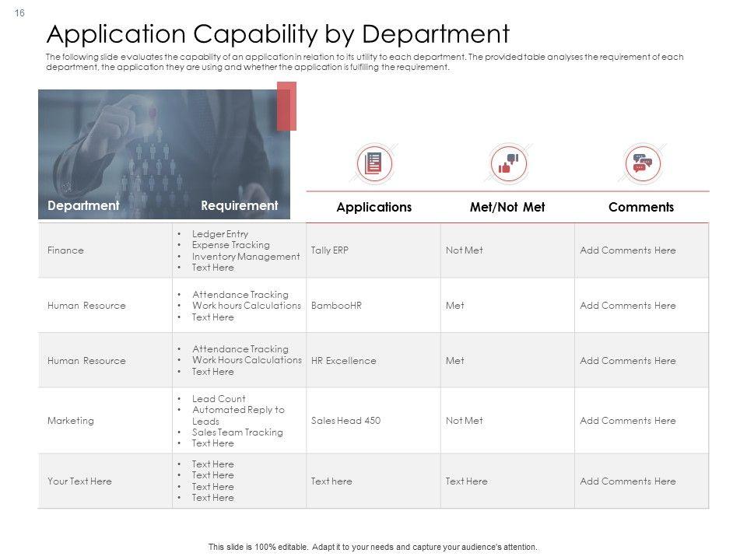This screenshot has width=747, height=560.
Task: Click the Met/Not Met thumbs icon
Action: [508, 163]
